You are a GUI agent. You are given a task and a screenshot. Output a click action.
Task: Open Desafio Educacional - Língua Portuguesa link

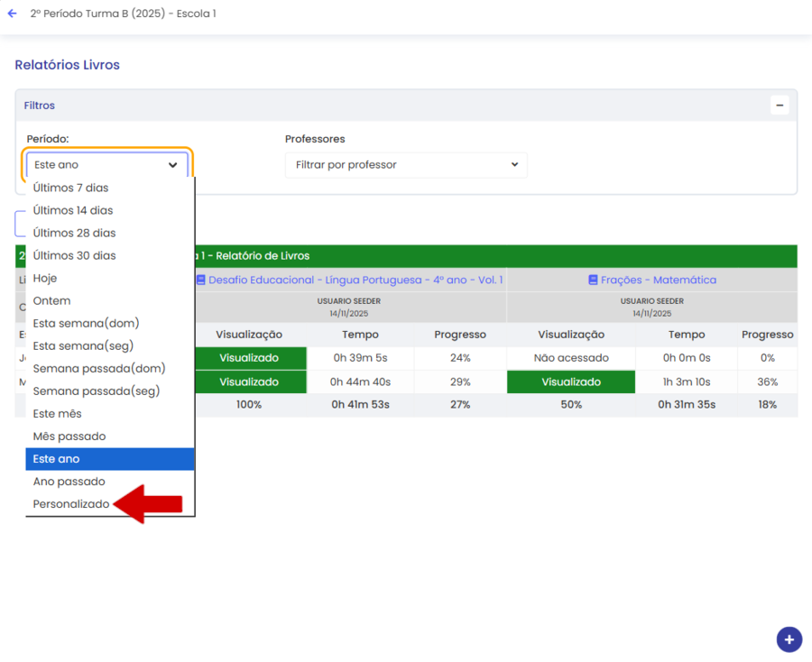coord(355,280)
